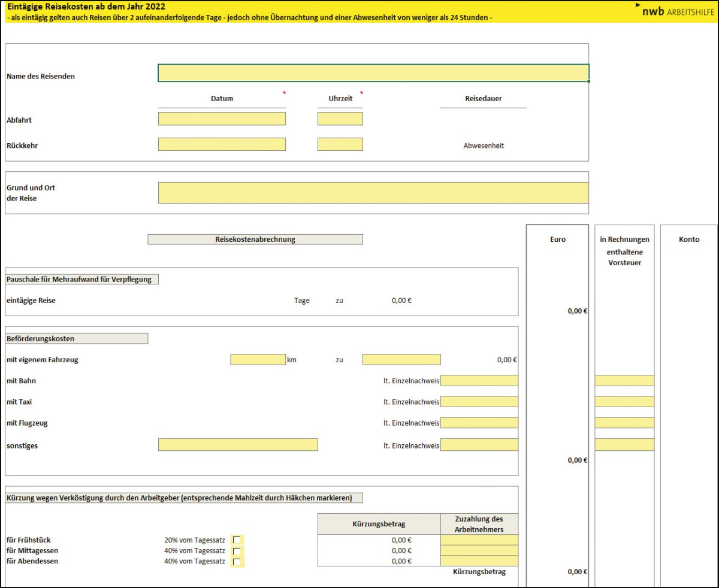719x588 pixels.
Task: Select the Taxi Einzelnachweis amount field
Action: click(479, 402)
